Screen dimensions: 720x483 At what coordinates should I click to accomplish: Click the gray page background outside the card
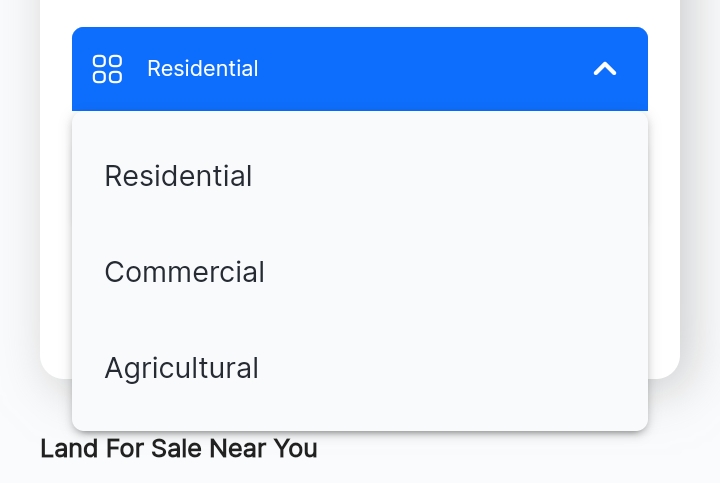700,230
